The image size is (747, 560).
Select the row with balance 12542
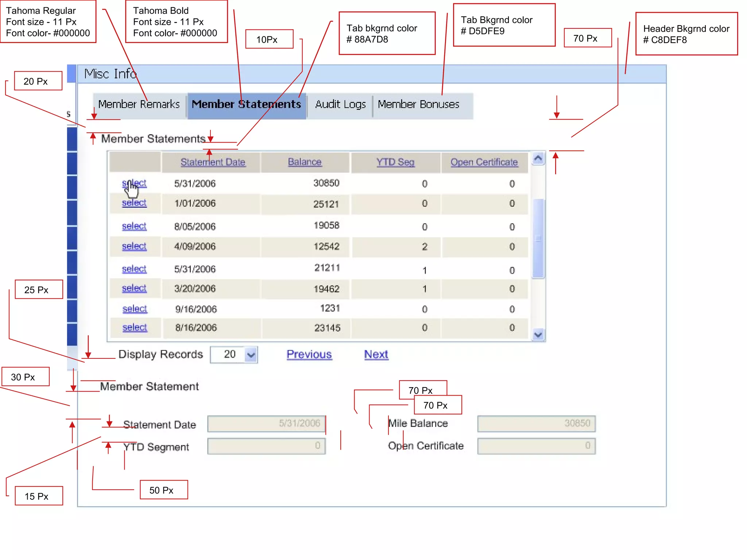[134, 246]
